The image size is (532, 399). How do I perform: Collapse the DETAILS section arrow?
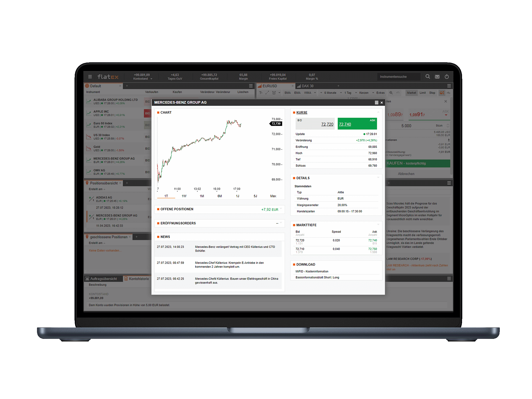point(378,177)
